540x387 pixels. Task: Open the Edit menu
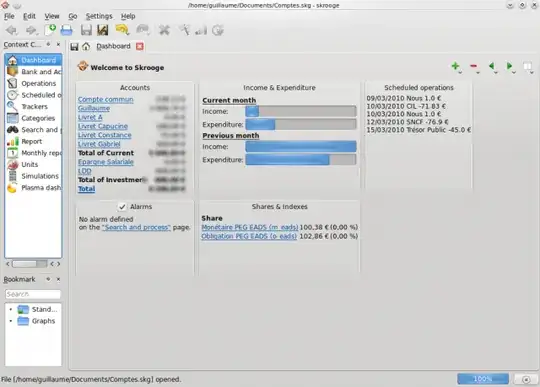click(29, 16)
